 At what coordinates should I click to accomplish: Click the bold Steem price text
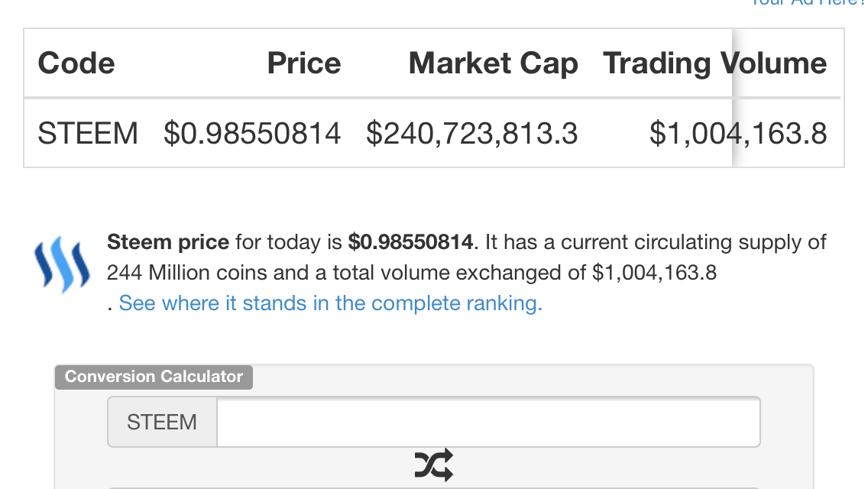coord(168,242)
